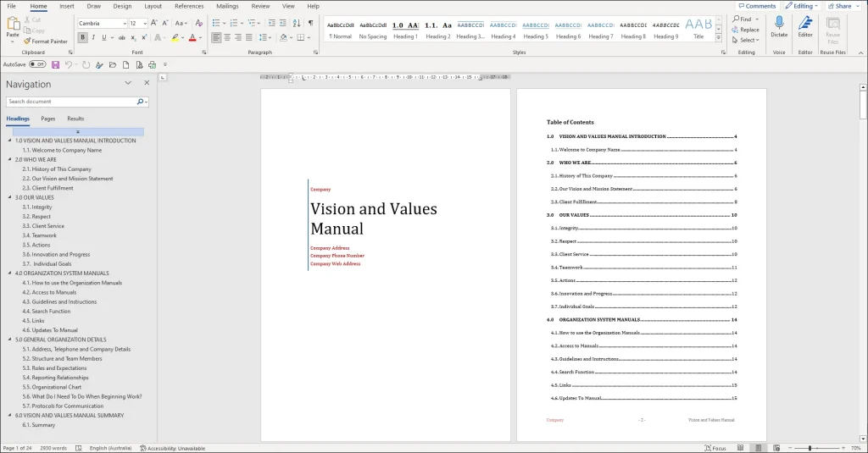Undo the last action
The image size is (868, 453).
pos(69,64)
